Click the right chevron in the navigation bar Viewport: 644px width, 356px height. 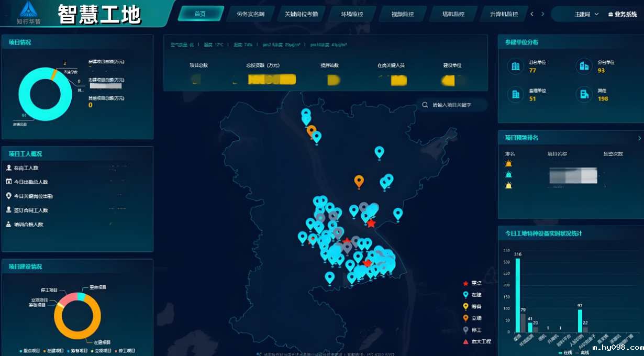pyautogui.click(x=543, y=14)
